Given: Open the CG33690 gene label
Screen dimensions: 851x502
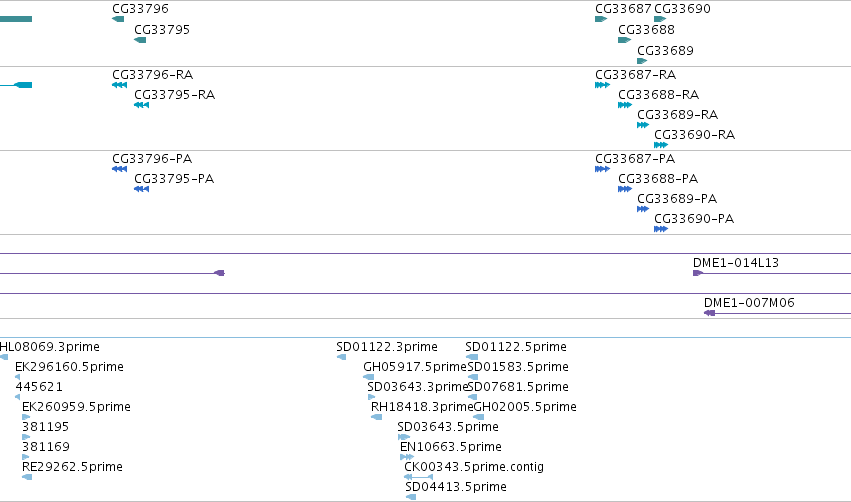Looking at the screenshot, I should coord(682,9).
